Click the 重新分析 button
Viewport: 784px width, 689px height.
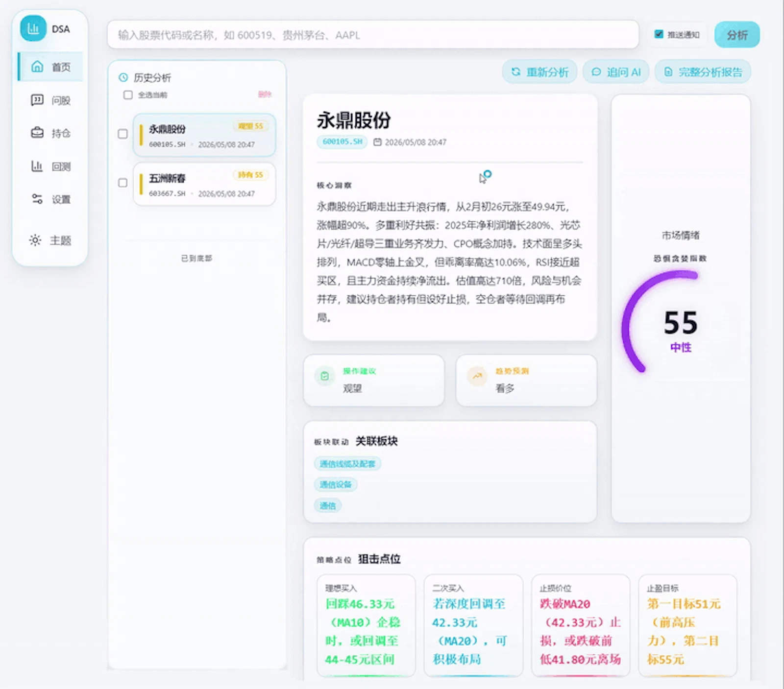pos(539,72)
